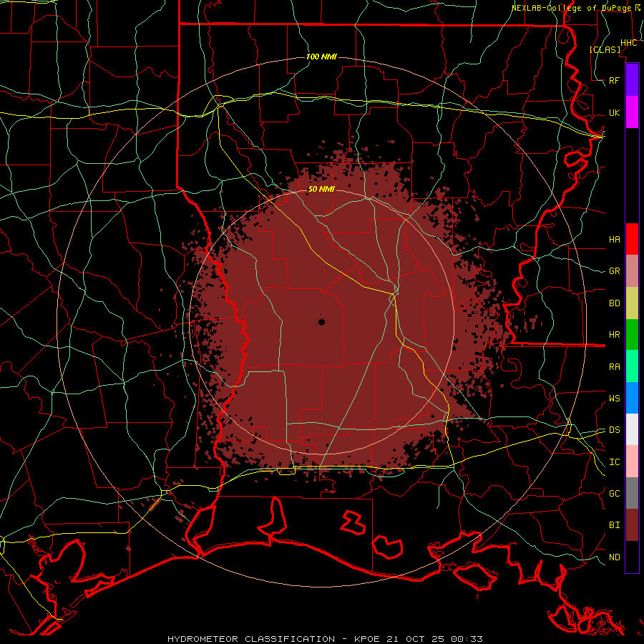
Task: Click the HA red legend swatch
Action: [x=632, y=239]
